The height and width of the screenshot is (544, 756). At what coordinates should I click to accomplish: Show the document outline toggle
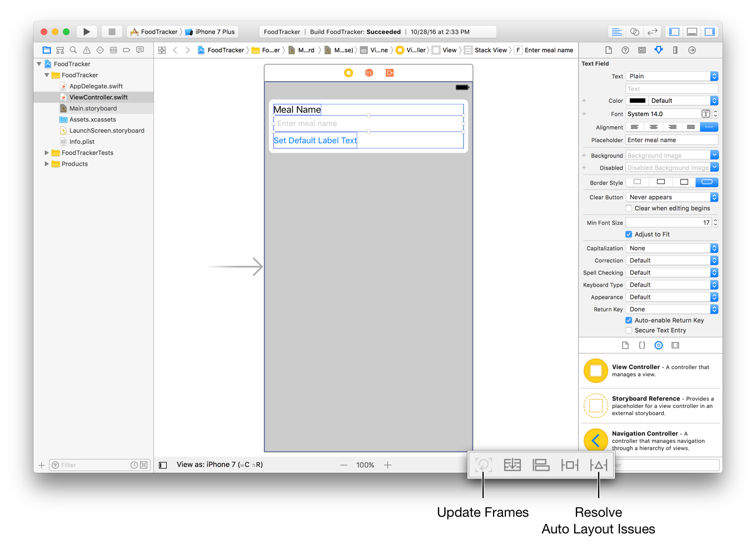coord(163,465)
